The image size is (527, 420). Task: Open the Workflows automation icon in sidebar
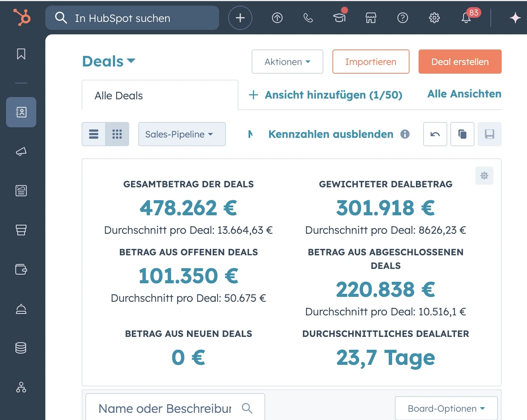pyautogui.click(x=21, y=387)
